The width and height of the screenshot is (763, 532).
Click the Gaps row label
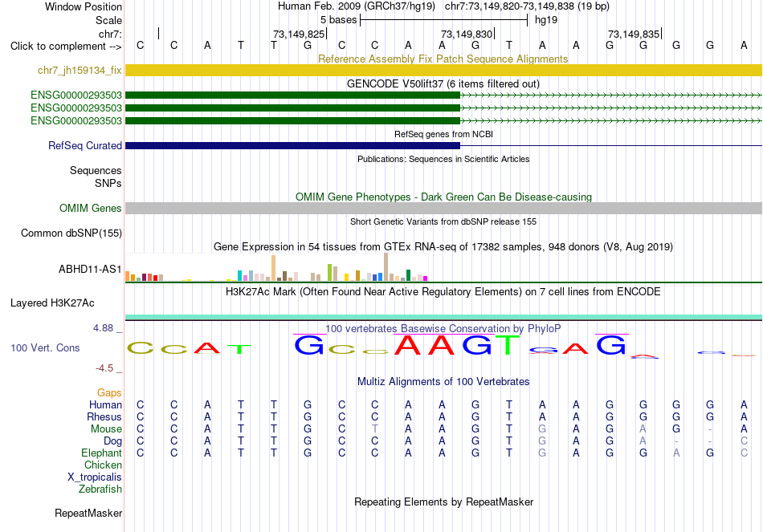(109, 392)
